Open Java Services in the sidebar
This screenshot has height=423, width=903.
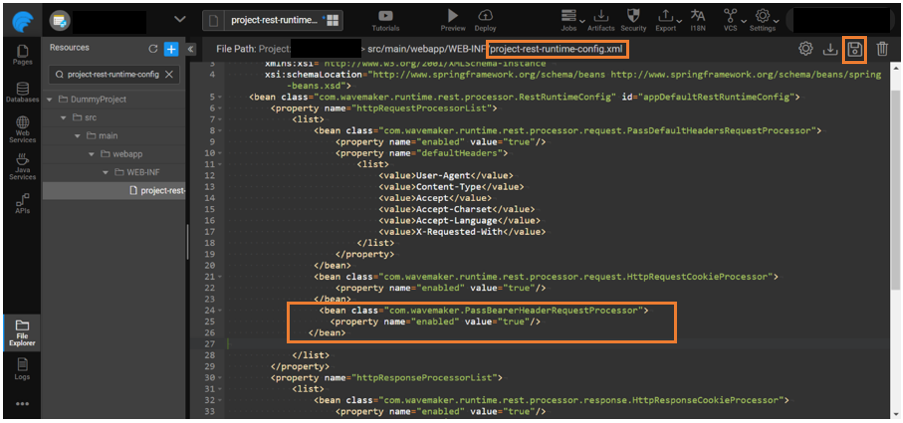22,166
